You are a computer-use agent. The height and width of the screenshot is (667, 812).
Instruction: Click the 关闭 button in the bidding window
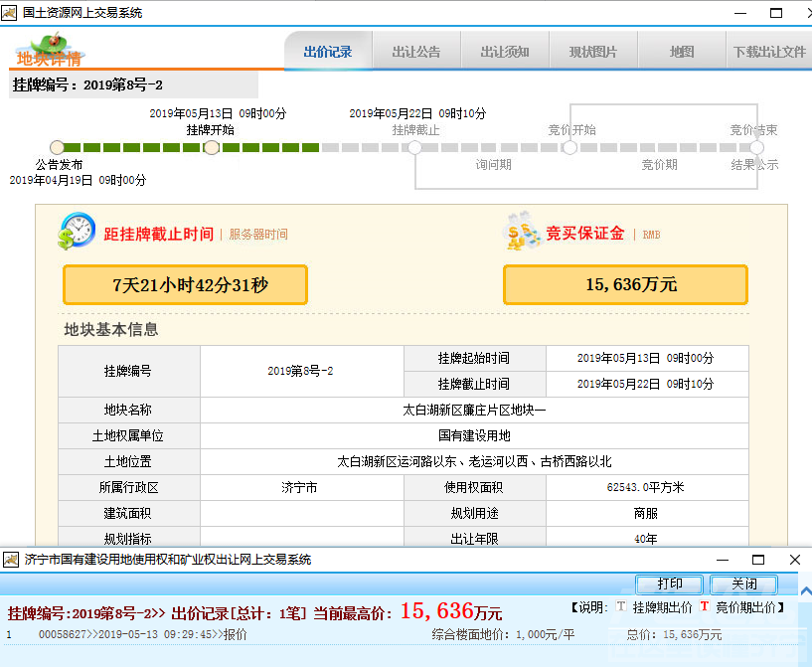tap(743, 584)
